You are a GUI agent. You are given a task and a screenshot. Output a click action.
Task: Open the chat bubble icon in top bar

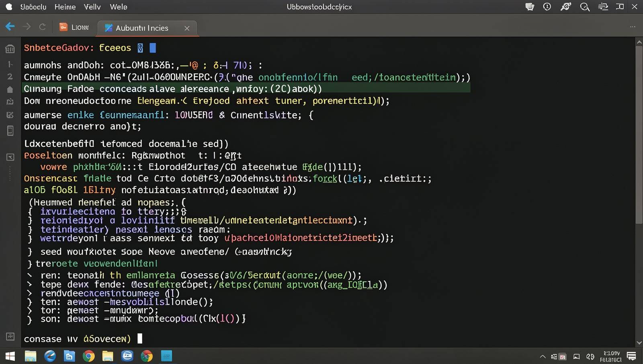pyautogui.click(x=530, y=7)
